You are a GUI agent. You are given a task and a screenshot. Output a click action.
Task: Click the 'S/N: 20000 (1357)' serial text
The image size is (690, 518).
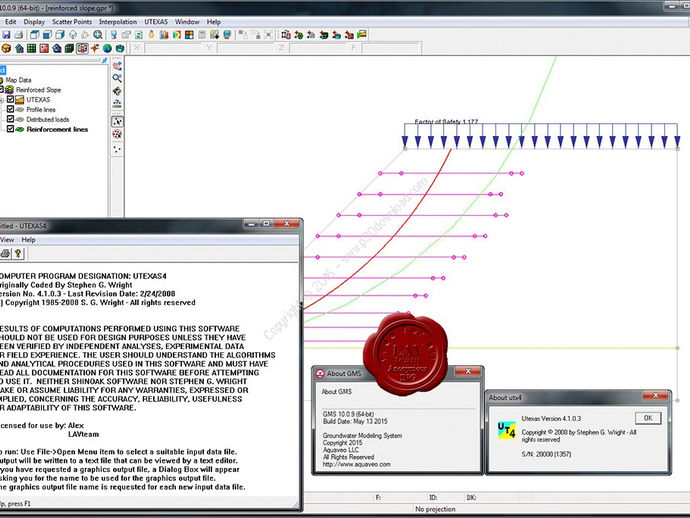pyautogui.click(x=546, y=454)
